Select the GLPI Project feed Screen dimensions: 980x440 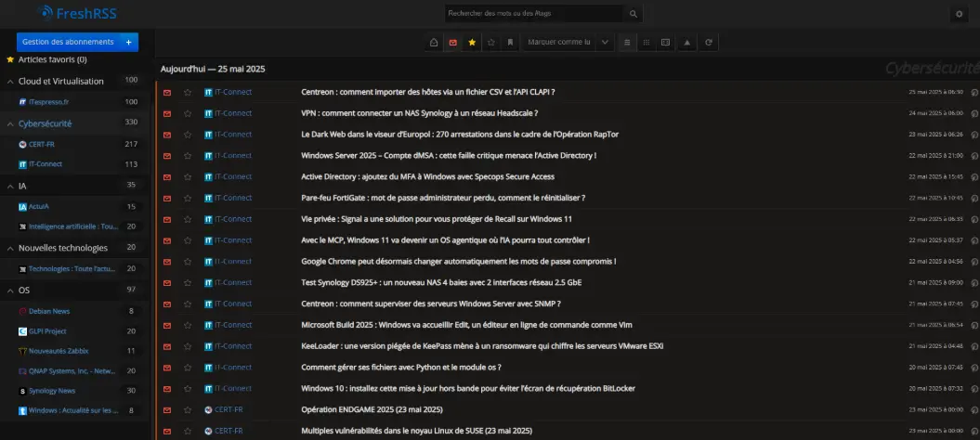[x=46, y=331]
